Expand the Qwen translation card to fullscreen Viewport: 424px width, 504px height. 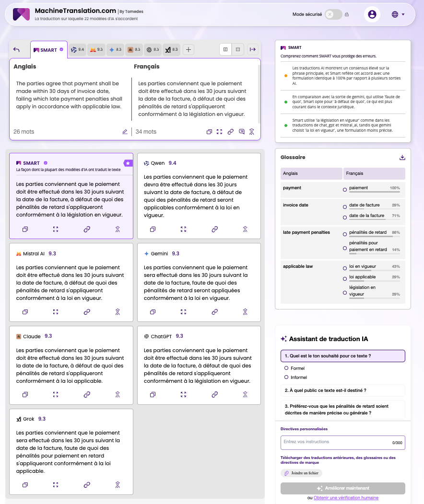pyautogui.click(x=183, y=229)
